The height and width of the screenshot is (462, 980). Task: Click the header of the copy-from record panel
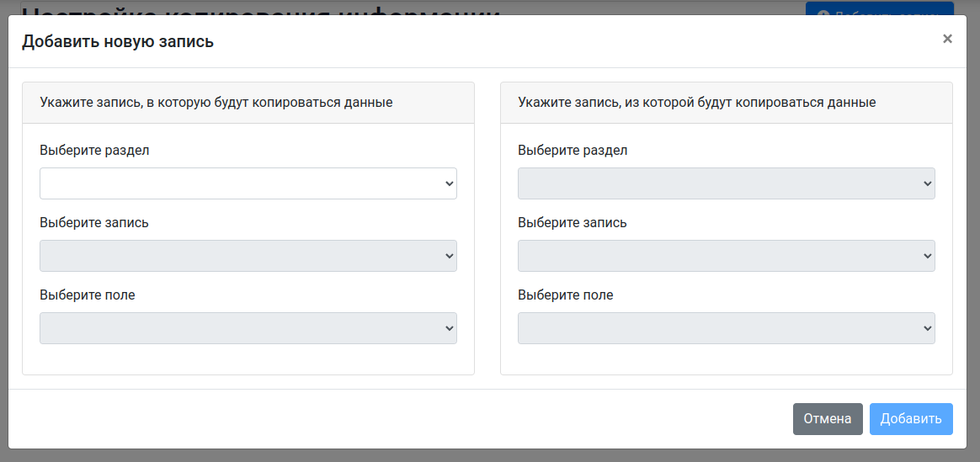click(x=697, y=103)
